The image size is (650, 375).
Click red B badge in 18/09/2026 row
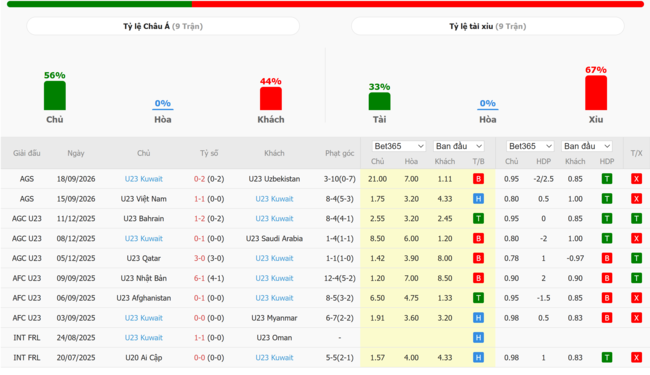478,179
